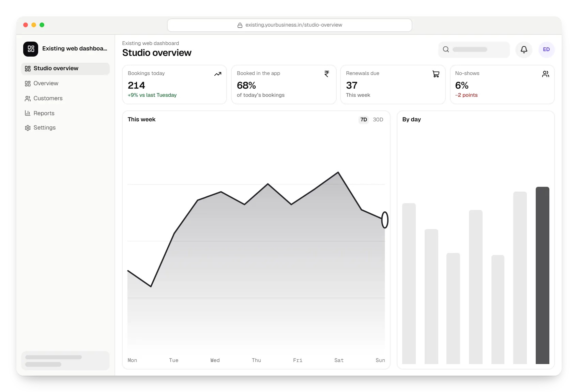578x392 pixels.
Task: Click the search magnifier icon
Action: coord(446,49)
